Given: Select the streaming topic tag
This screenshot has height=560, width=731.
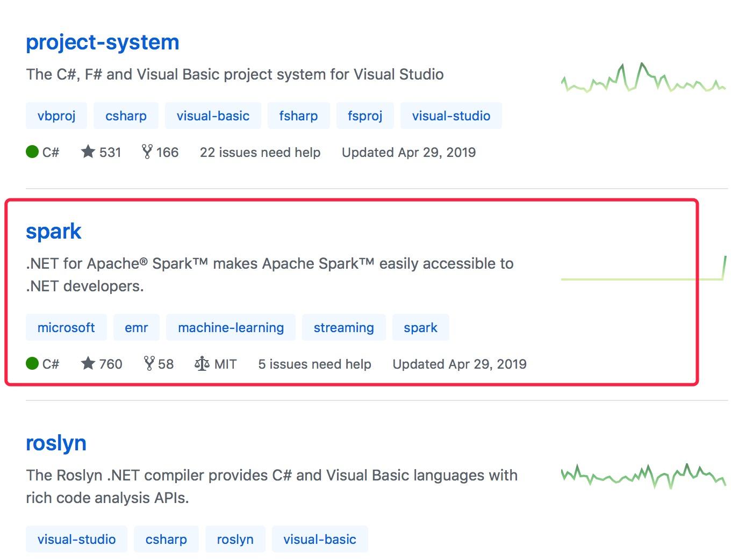Looking at the screenshot, I should click(x=343, y=327).
